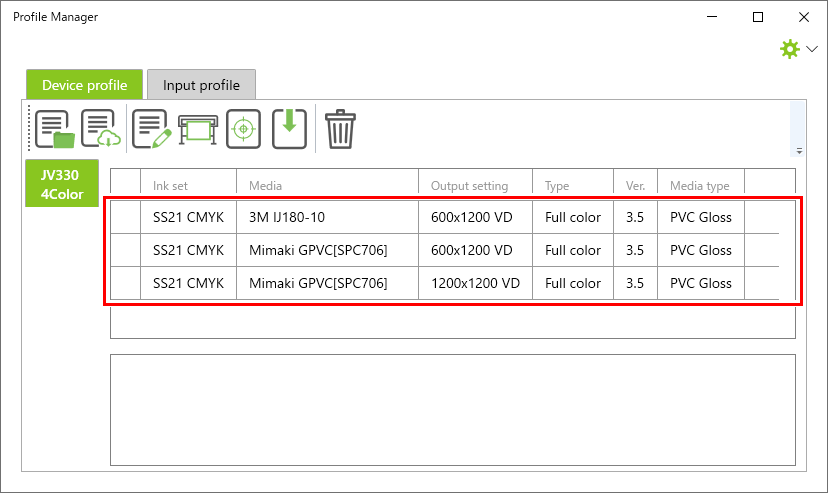
Task: Sort by the Ink set column header
Action: (170, 185)
